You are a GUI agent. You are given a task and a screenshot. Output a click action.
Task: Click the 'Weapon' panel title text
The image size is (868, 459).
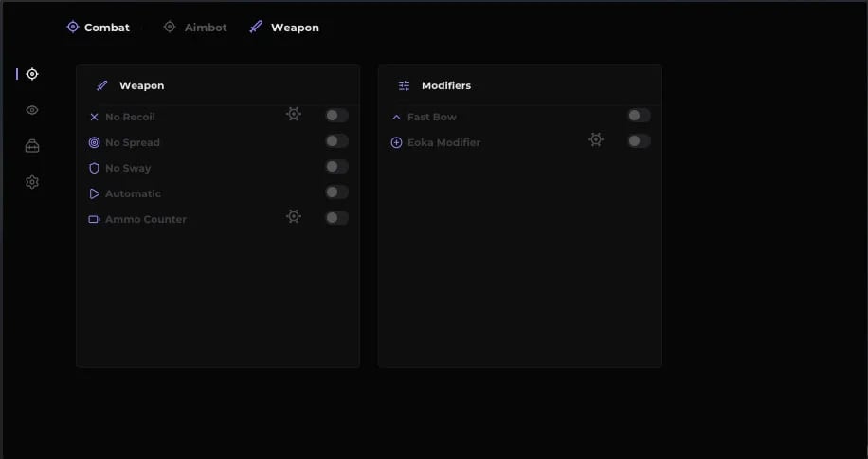142,85
